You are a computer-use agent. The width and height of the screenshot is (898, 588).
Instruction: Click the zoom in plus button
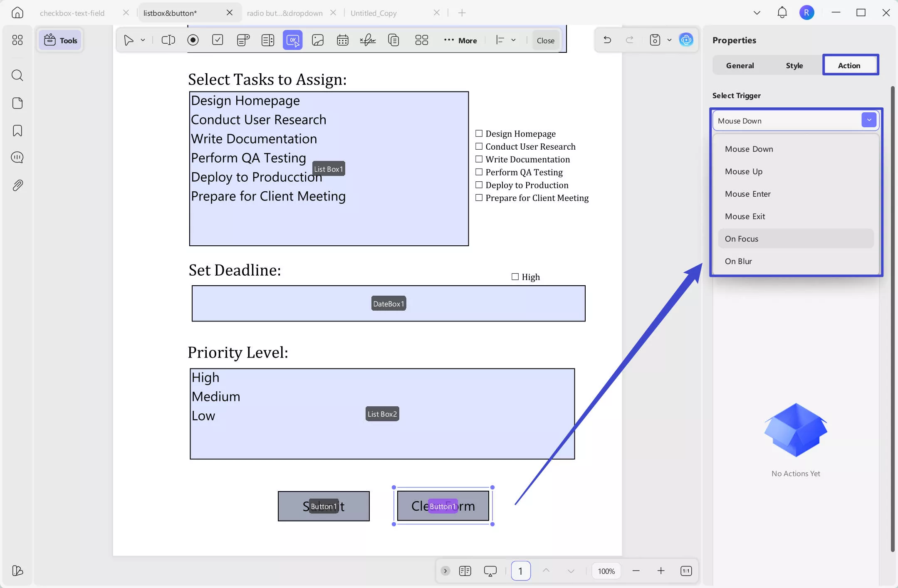(661, 571)
